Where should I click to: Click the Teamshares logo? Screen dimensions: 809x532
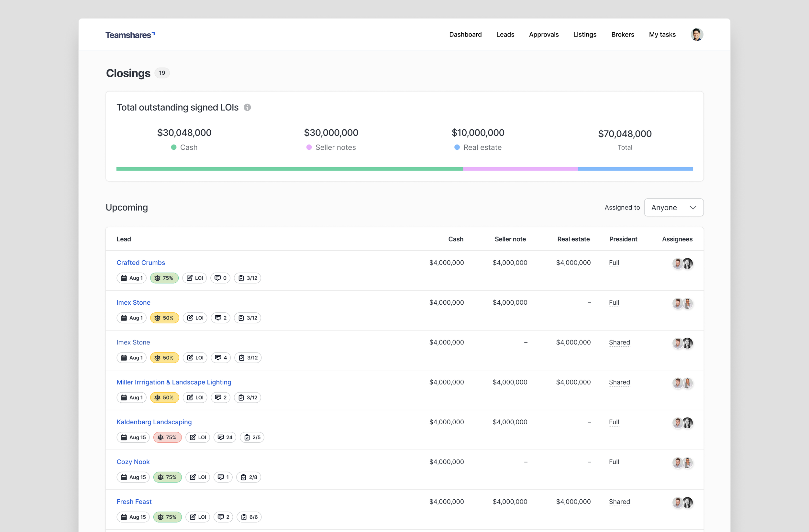pos(130,35)
